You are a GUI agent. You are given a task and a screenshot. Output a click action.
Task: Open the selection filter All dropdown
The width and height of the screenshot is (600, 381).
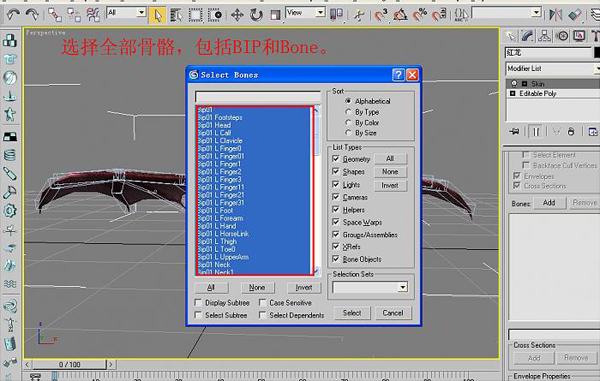142,12
